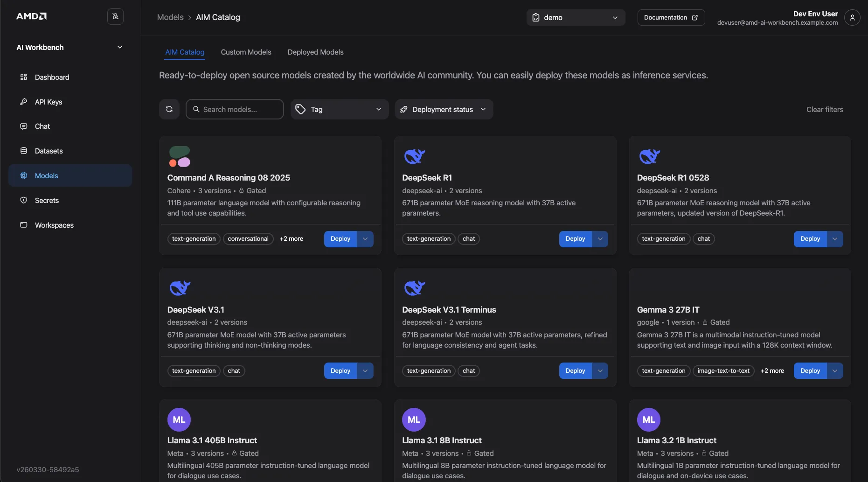Switch to the Deployed Models tab

(x=315, y=52)
